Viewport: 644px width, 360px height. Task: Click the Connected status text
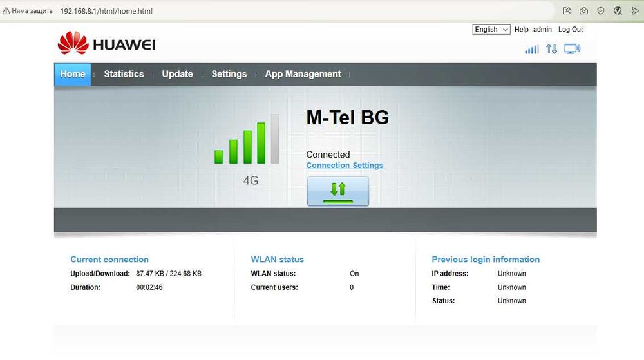point(328,155)
